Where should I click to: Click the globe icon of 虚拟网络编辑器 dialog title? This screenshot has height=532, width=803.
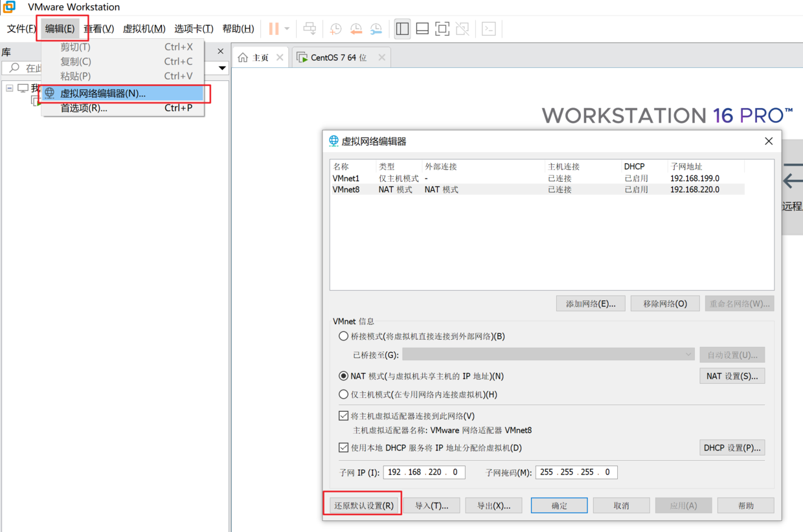(334, 141)
